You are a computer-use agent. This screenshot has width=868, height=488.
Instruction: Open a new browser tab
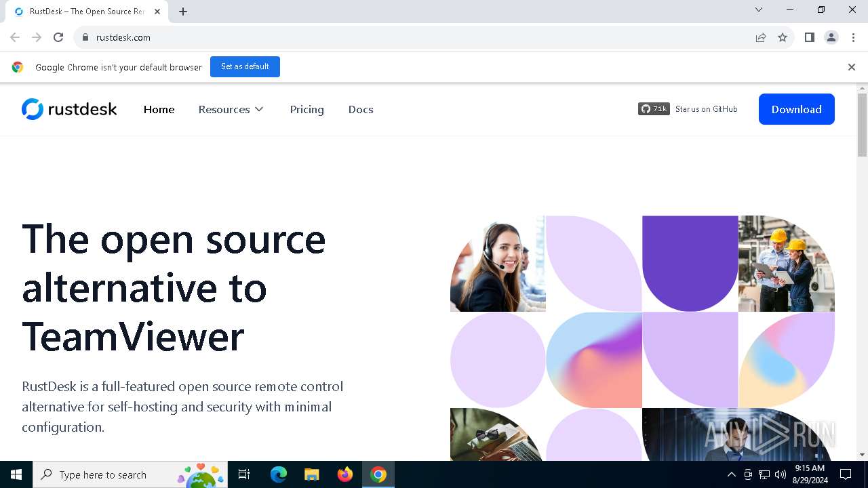(183, 12)
